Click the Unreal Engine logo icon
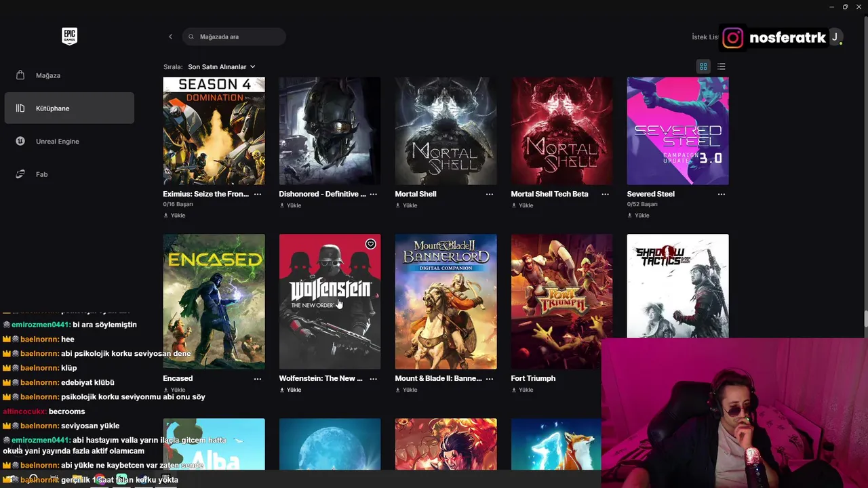This screenshot has width=868, height=488. click(20, 141)
